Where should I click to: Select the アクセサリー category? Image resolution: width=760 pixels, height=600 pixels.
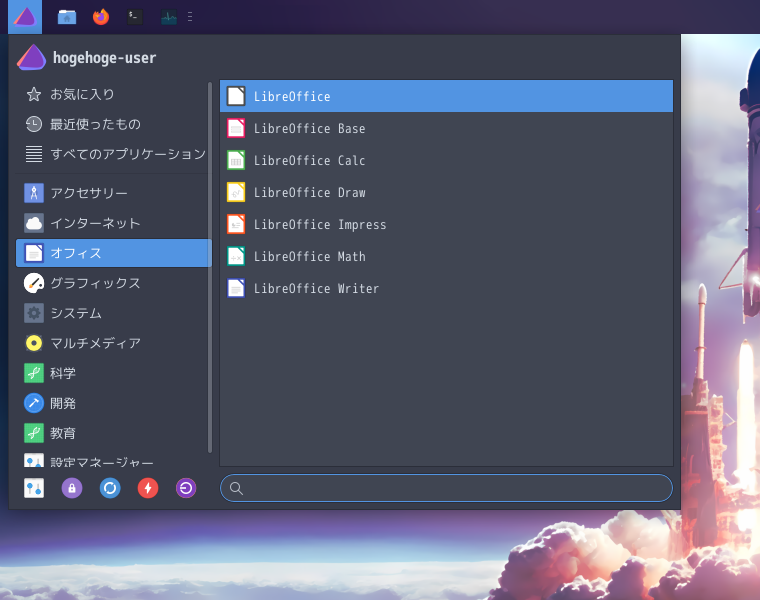point(112,193)
